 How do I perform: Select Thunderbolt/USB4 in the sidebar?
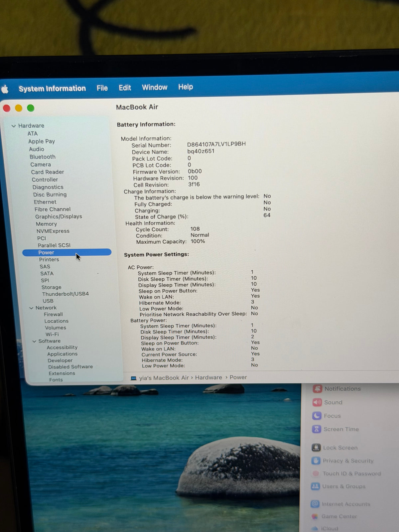click(66, 294)
